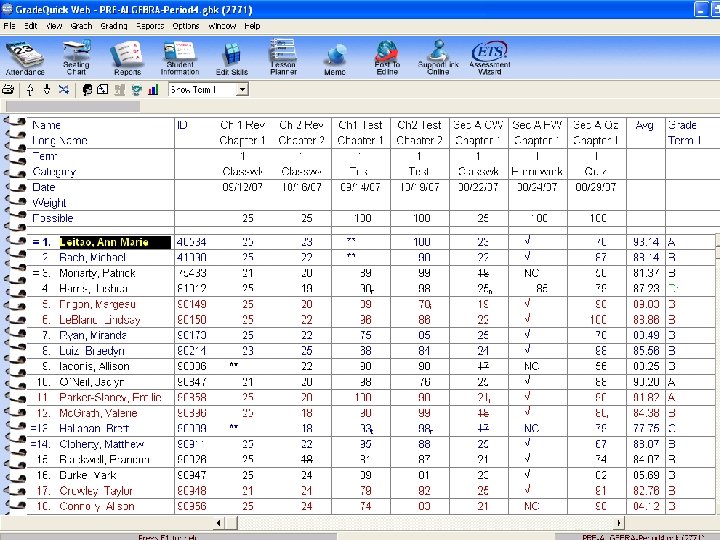Open the Options menu
Viewport: 720px width, 540px height.
pyautogui.click(x=186, y=25)
